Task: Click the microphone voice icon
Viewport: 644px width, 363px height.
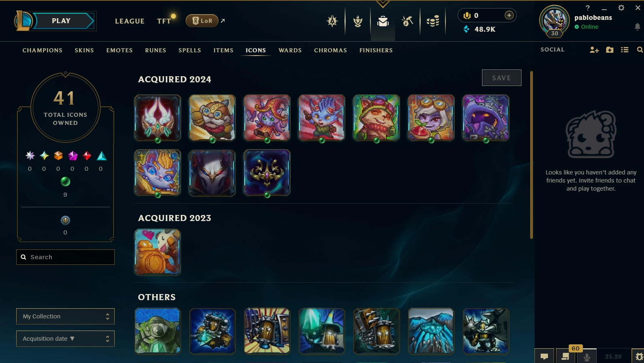Action: click(x=586, y=357)
